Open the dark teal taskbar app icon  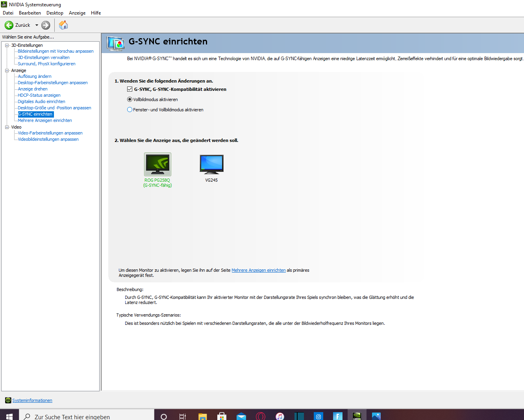pyautogui.click(x=299, y=416)
